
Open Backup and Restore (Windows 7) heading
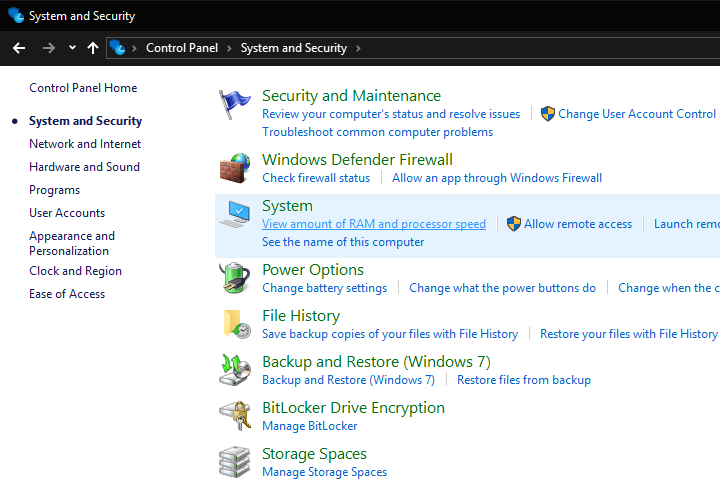[376, 361]
